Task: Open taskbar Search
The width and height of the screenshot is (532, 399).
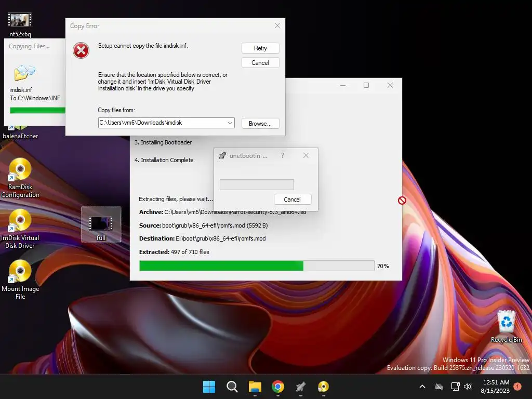Action: (x=232, y=387)
